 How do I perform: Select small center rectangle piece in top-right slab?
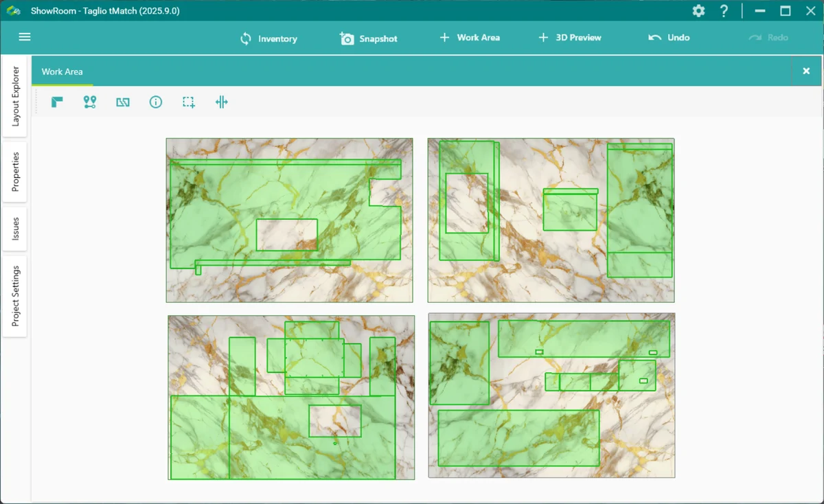click(x=570, y=211)
